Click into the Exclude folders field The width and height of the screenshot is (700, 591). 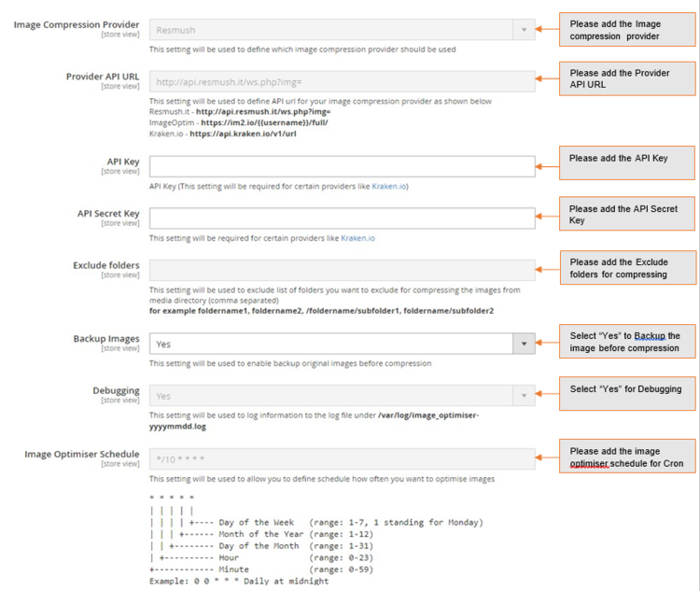point(342,271)
